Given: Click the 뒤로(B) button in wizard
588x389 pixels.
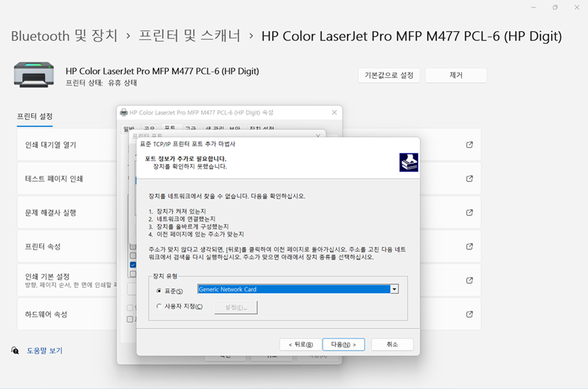Looking at the screenshot, I should (x=301, y=345).
